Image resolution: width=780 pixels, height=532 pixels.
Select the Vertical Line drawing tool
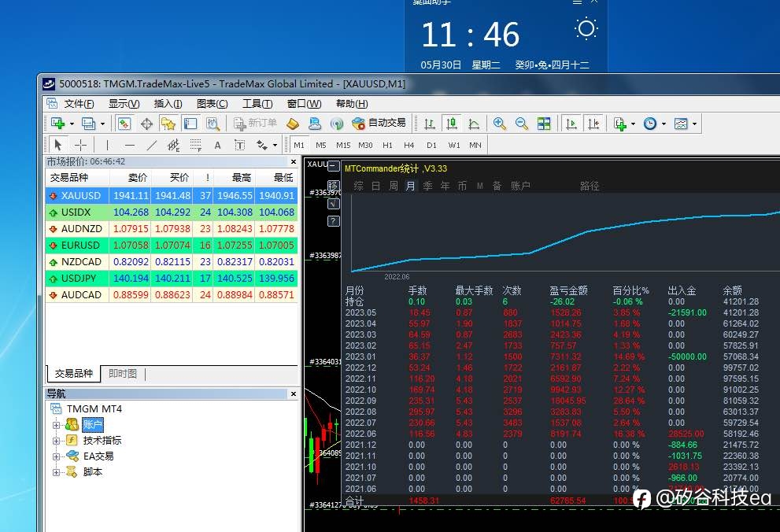(107, 145)
